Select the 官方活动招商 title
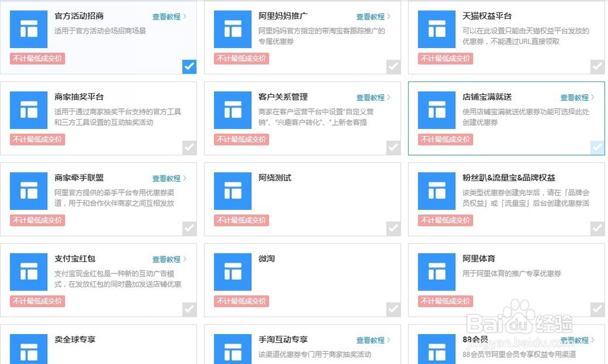Image resolution: width=608 pixels, height=364 pixels. (79, 16)
